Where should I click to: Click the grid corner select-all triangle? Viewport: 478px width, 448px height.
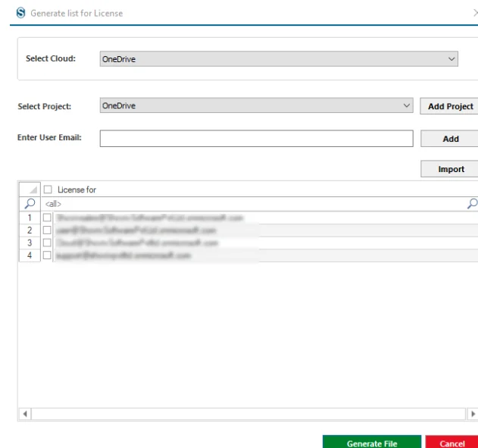30,190
